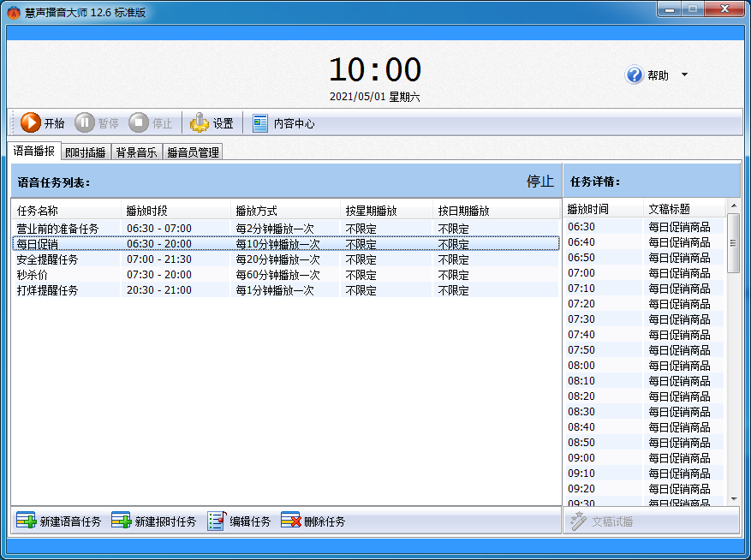
Task: Click the blue Help question mark icon
Action: [x=635, y=75]
